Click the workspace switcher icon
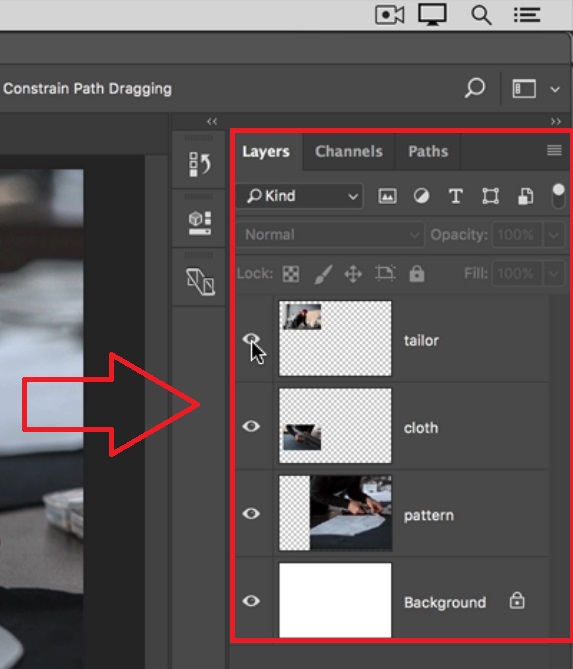The width and height of the screenshot is (573, 669). [x=524, y=89]
